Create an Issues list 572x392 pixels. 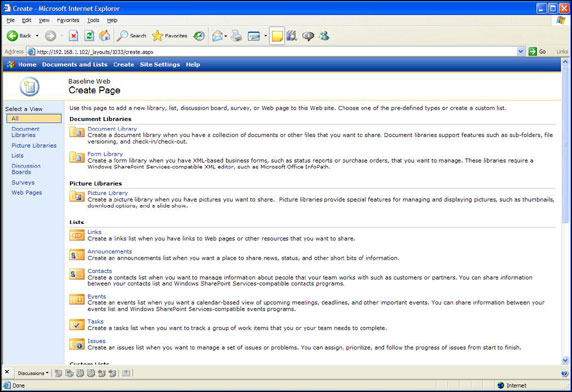(96, 341)
